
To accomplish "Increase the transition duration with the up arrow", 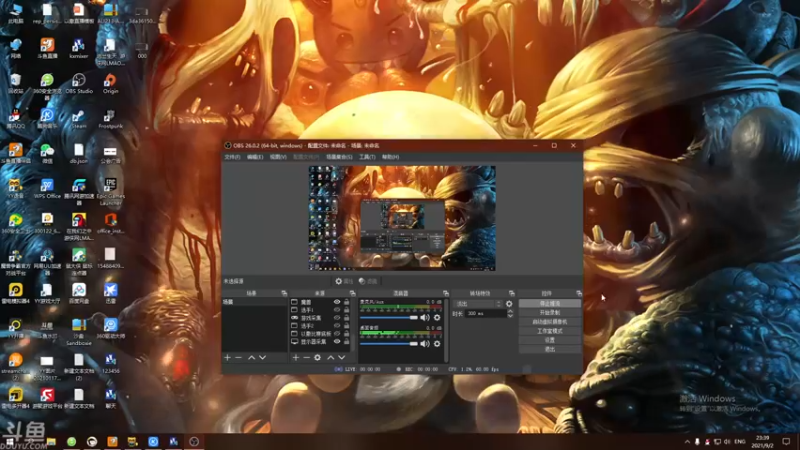I will click(x=510, y=311).
